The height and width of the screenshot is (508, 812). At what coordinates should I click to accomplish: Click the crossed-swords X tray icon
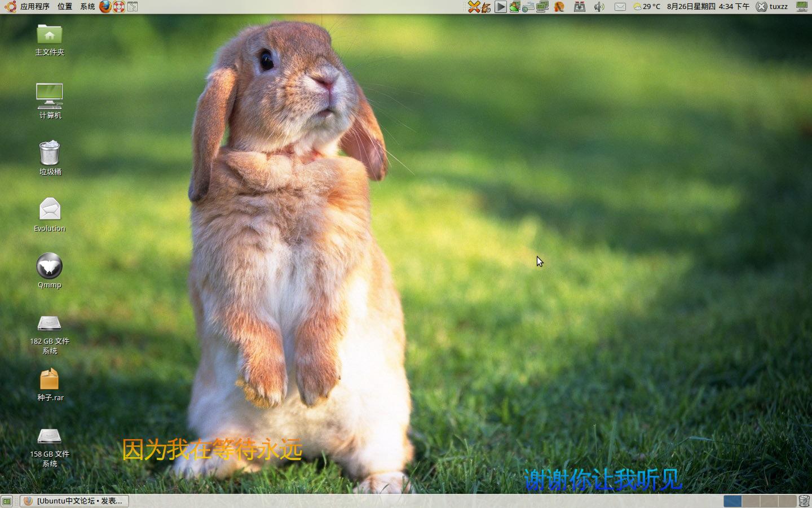click(x=474, y=7)
